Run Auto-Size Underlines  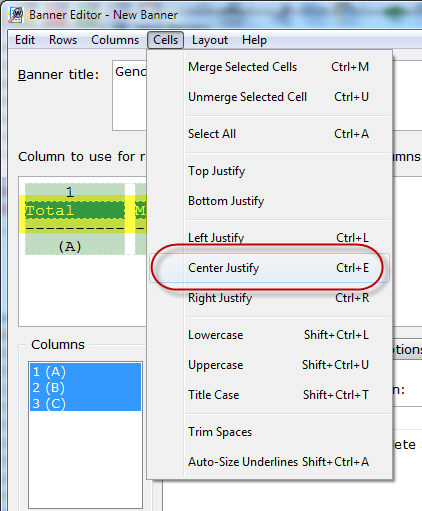[x=270, y=462]
